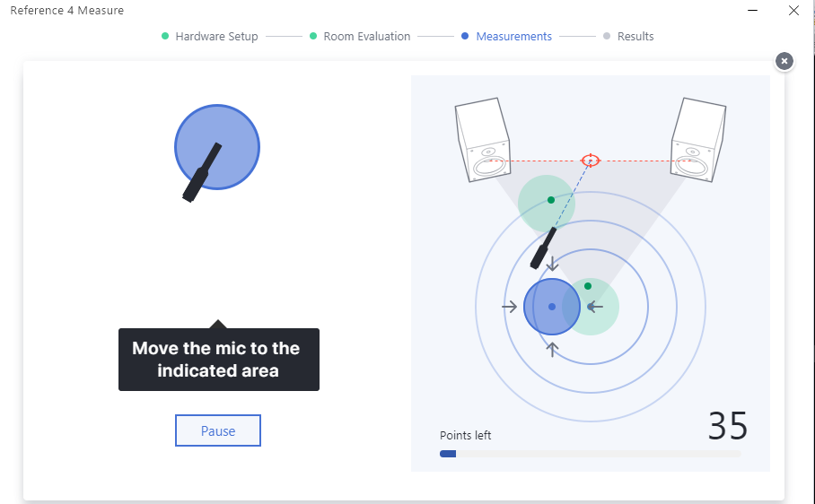Pause the measurement process
The width and height of the screenshot is (815, 504).
coord(217,431)
